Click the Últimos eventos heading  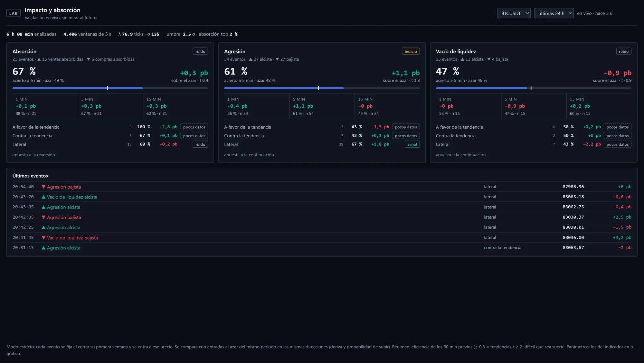30,176
